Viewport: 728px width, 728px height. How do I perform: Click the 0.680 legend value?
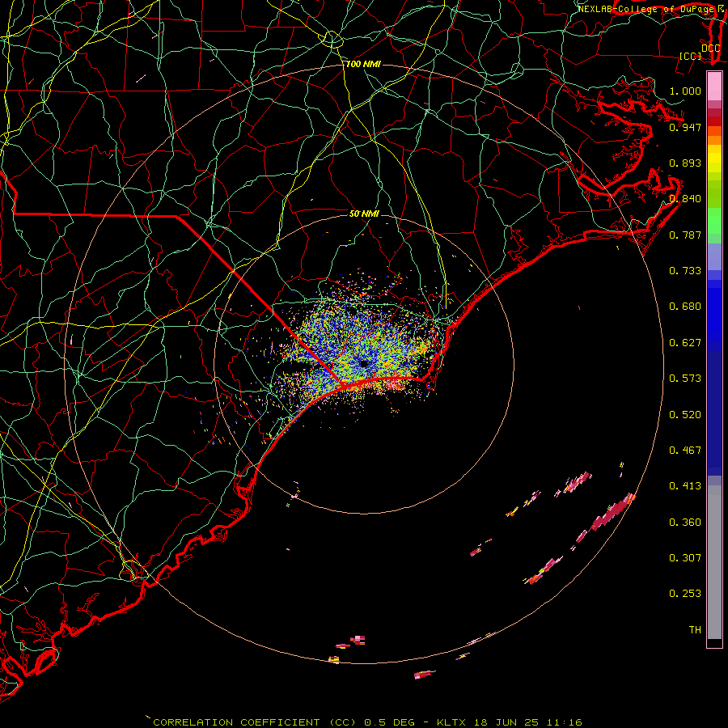pos(685,307)
